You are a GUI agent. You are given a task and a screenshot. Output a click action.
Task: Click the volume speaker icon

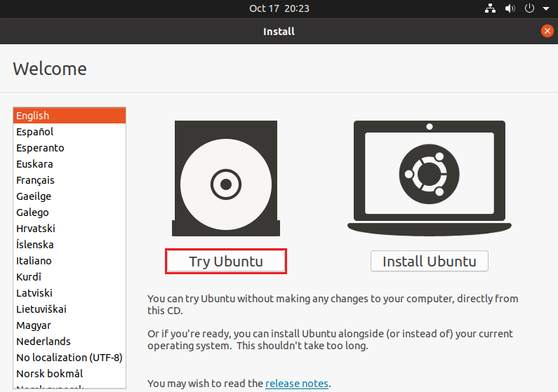(x=510, y=9)
